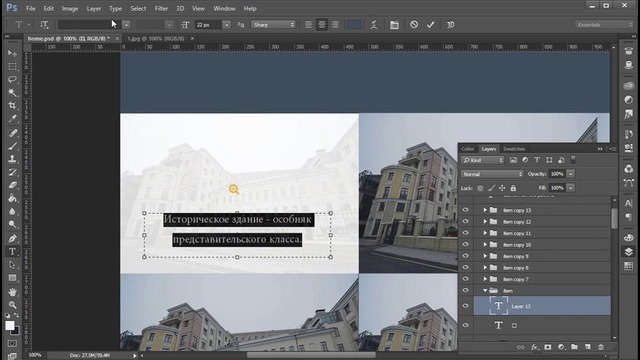Open the Normal blend mode dropdown

492,174
